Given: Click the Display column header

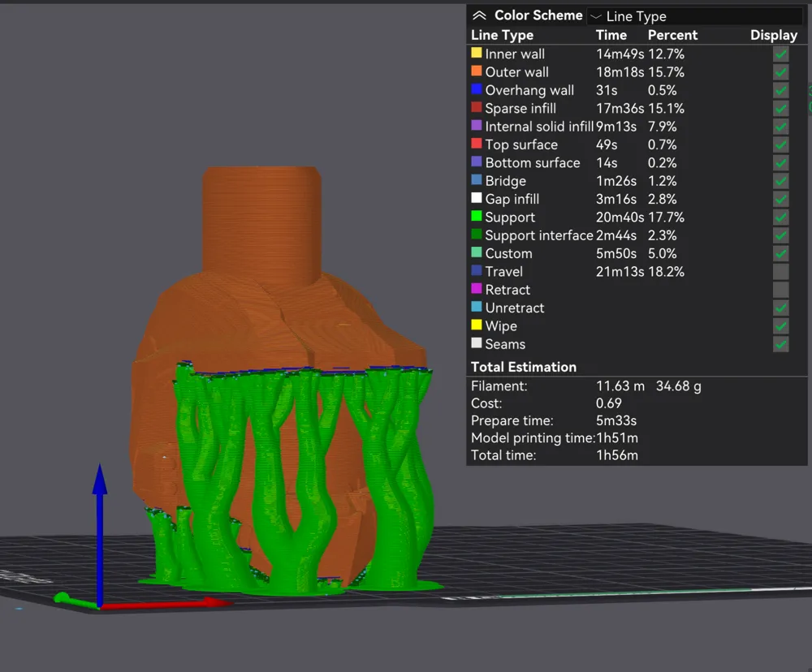Looking at the screenshot, I should (773, 35).
